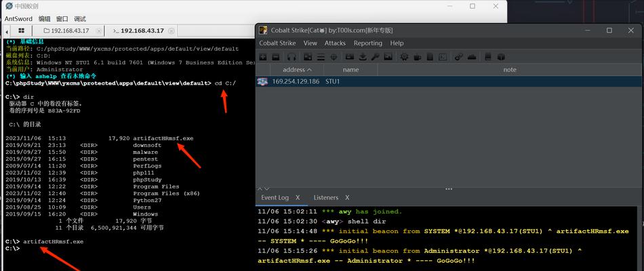Viewport: 644px width, 271px height.
Task: Click the book help icon in toolbar
Action: tap(488, 57)
